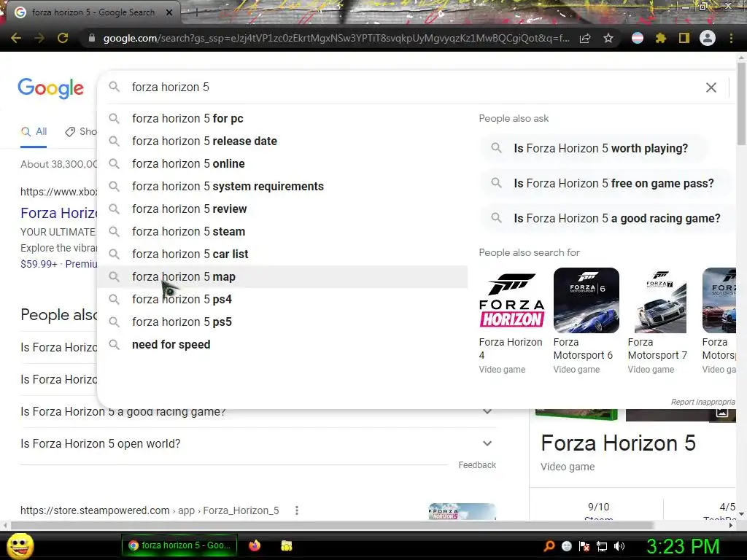This screenshot has width=747, height=560.
Task: Bookmark this page with the star icon
Action: tap(608, 38)
